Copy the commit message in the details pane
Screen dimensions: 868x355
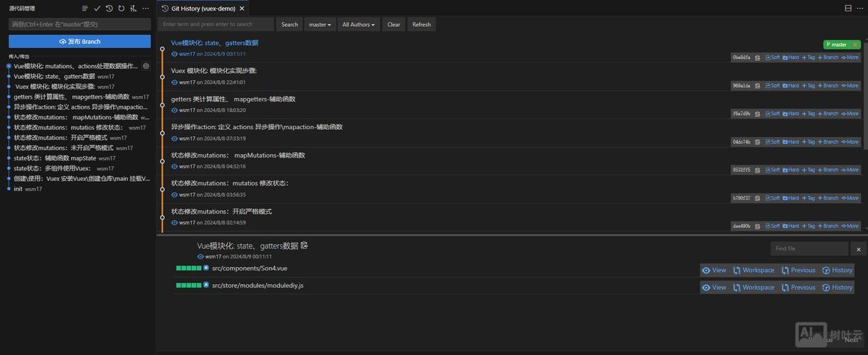pos(304,245)
